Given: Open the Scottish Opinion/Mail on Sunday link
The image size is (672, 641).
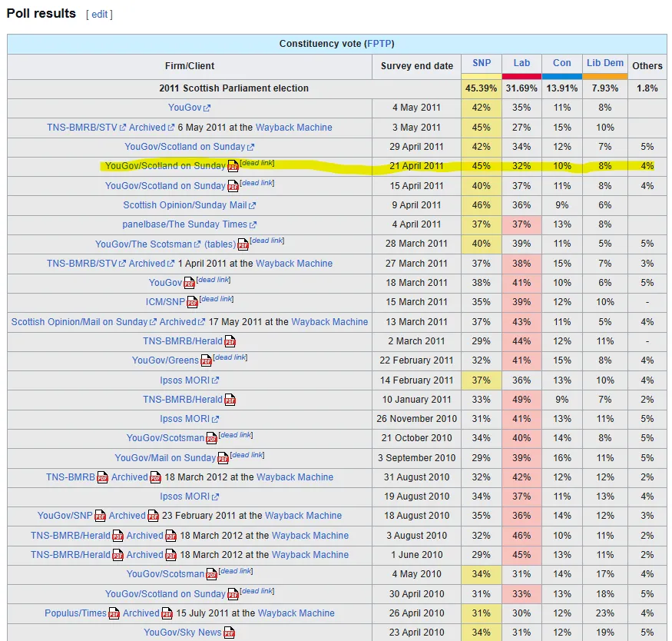Looking at the screenshot, I should point(79,321).
